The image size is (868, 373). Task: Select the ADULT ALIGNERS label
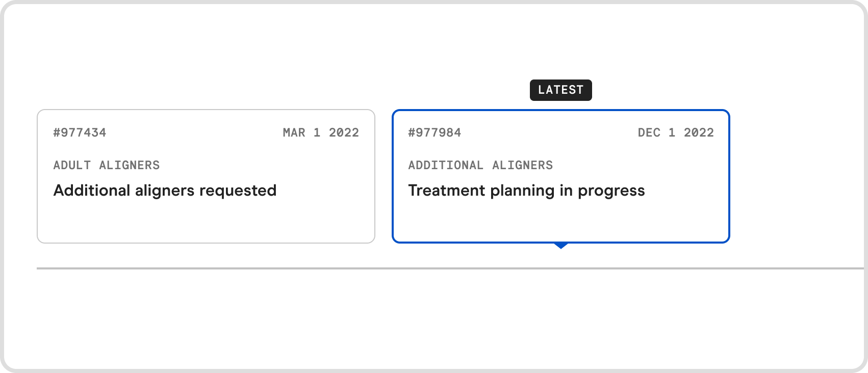tap(107, 166)
